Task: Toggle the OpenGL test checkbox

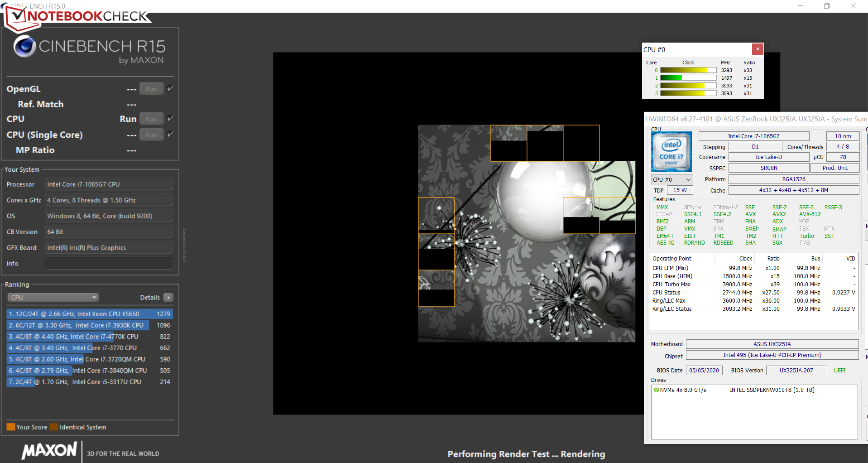Action: click(x=170, y=89)
